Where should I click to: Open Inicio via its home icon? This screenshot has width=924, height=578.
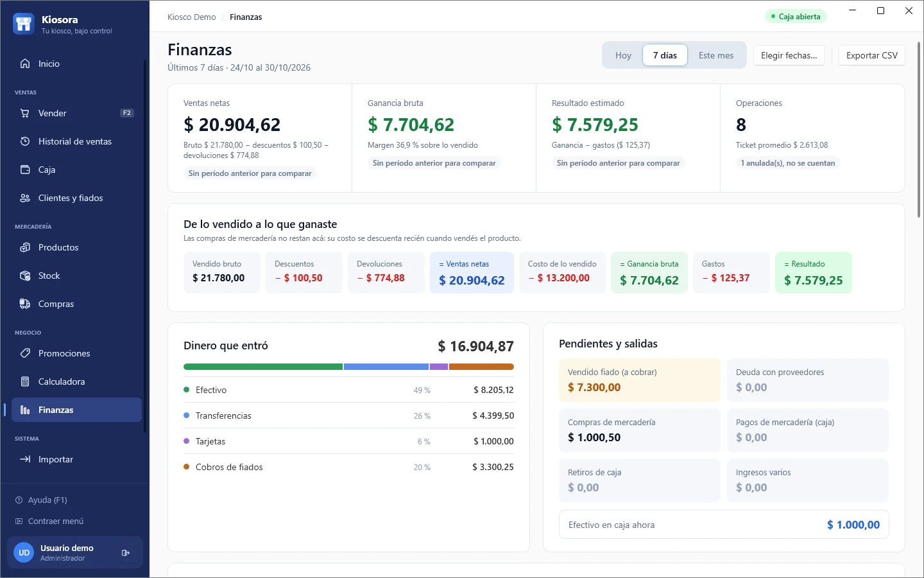25,64
